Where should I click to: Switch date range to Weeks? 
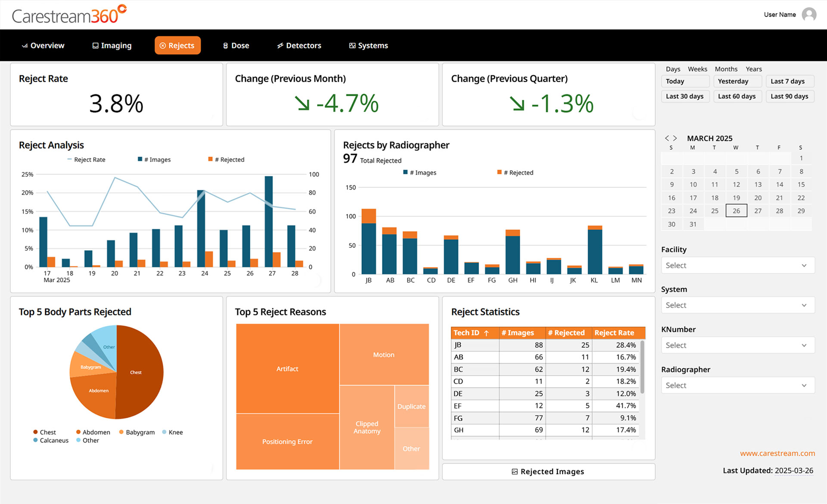click(697, 69)
